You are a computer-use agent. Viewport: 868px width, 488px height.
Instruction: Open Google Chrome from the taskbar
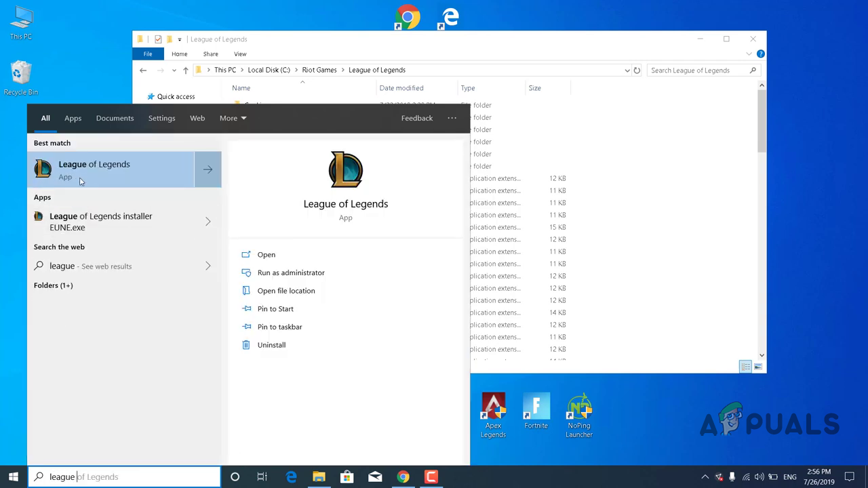tap(403, 477)
